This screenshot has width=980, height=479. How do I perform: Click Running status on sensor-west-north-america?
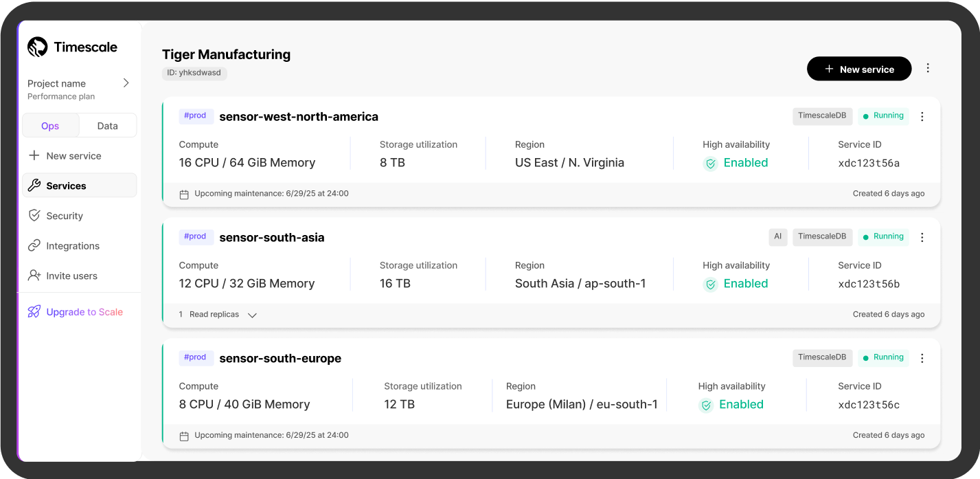[x=883, y=116]
